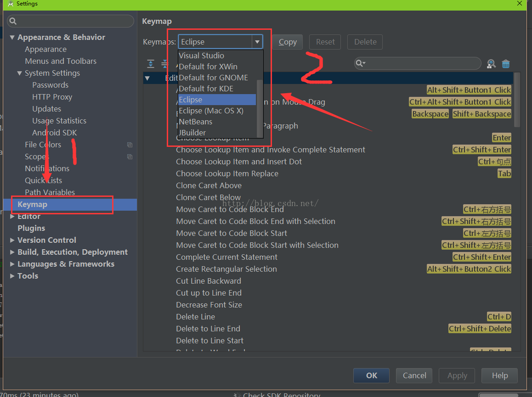Expand Languages & Frameworks section
The width and height of the screenshot is (532, 397).
[12, 264]
